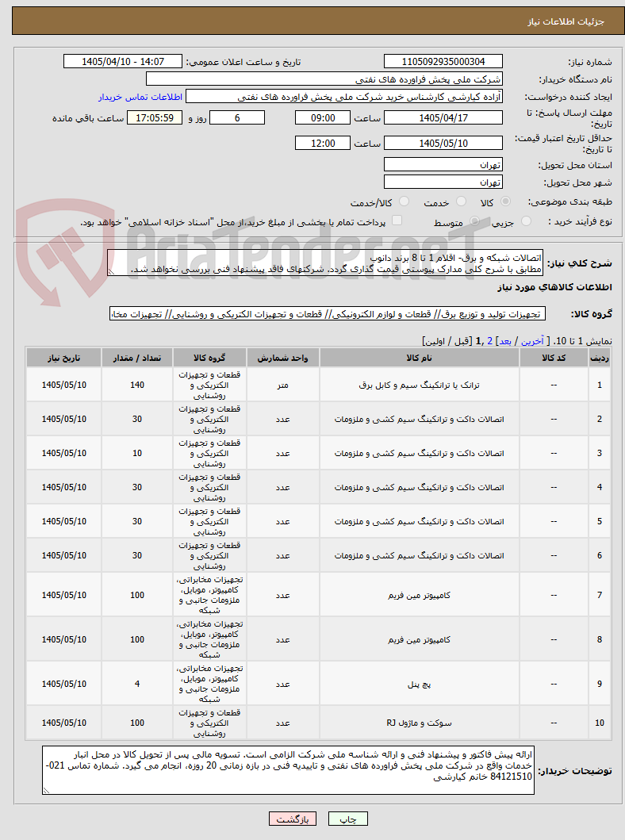Click quantity 4 in the پچ پنل row
Image resolution: width=625 pixels, height=840 pixels.
tap(137, 684)
